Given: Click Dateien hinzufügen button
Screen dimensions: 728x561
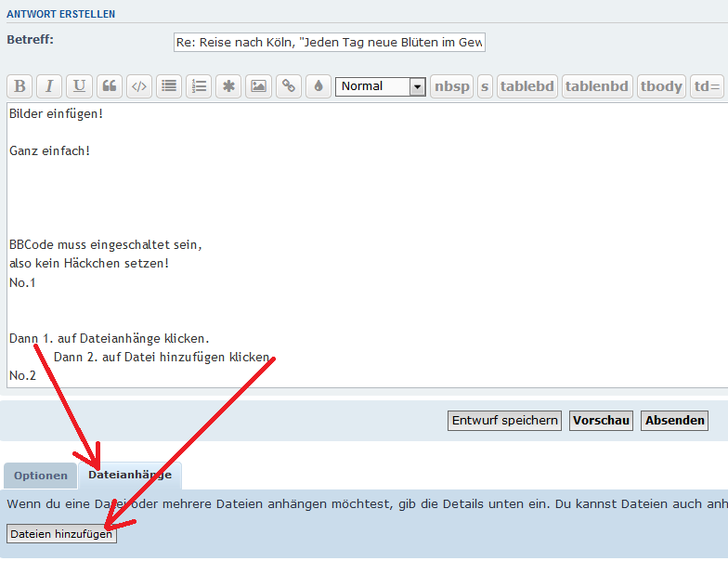Looking at the screenshot, I should pos(61,534).
